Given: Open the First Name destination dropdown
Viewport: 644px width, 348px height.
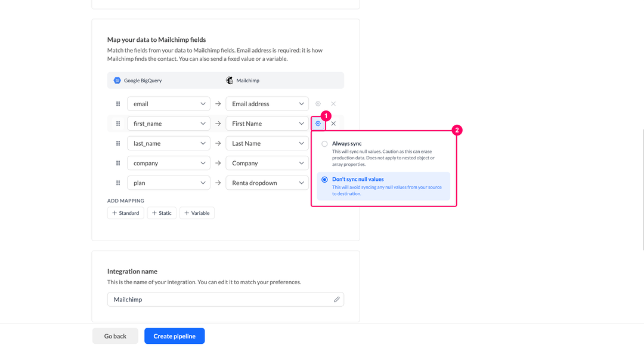Looking at the screenshot, I should click(x=267, y=124).
